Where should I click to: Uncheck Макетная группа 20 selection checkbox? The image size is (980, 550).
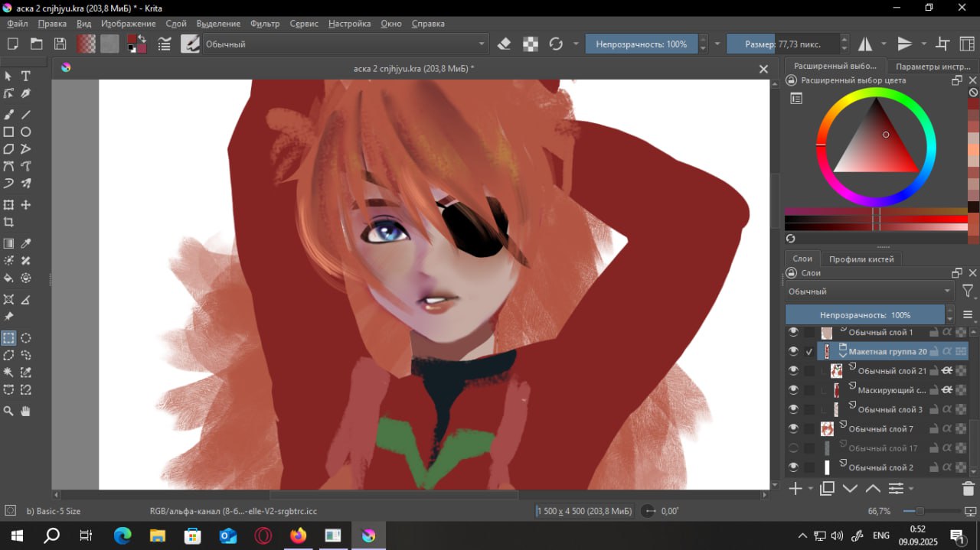pyautogui.click(x=809, y=352)
